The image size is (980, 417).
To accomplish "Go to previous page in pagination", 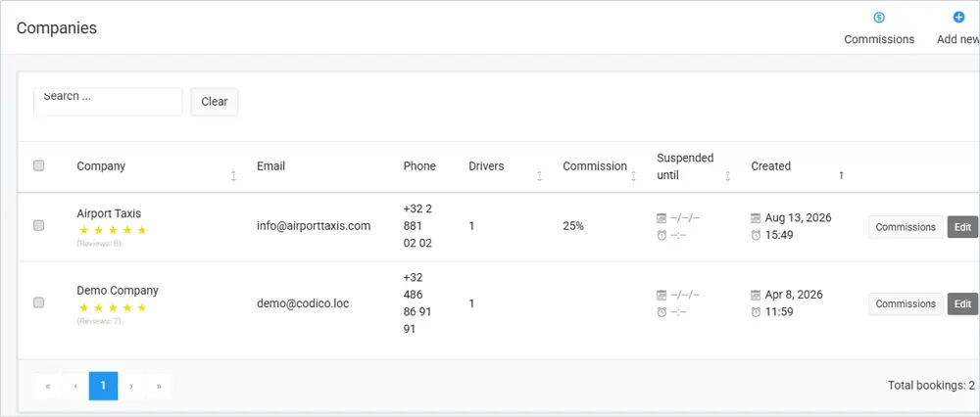I will [x=75, y=387].
